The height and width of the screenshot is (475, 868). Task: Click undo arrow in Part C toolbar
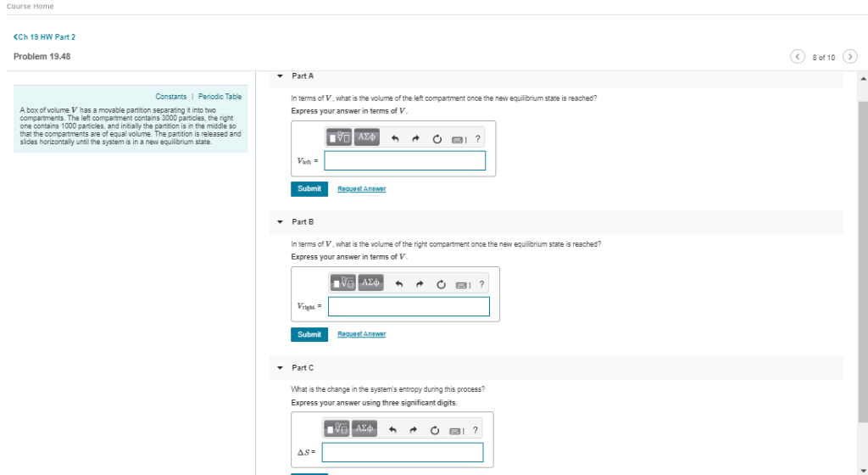(x=392, y=430)
